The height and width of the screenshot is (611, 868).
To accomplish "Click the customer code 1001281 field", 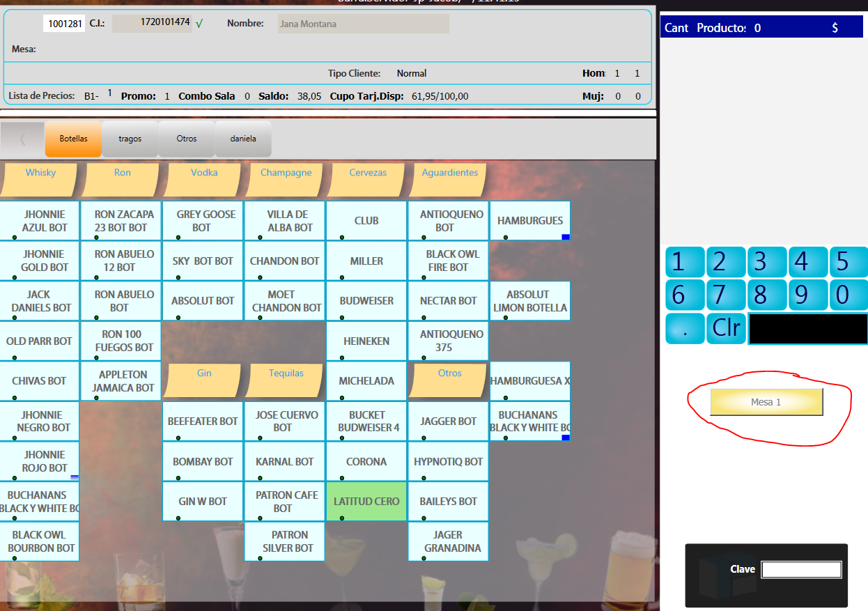I will [x=64, y=24].
